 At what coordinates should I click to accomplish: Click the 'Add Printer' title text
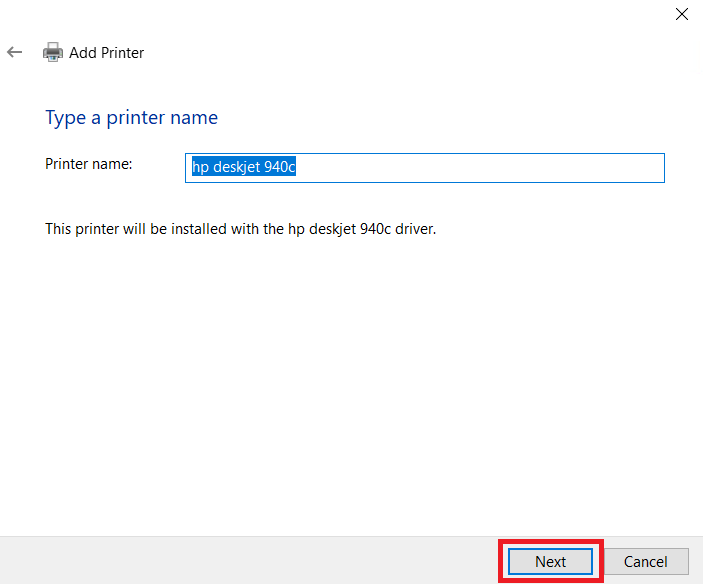click(x=106, y=53)
